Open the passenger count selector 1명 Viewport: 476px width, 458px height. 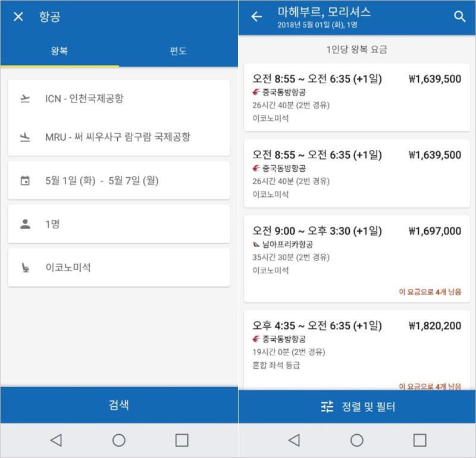[118, 224]
